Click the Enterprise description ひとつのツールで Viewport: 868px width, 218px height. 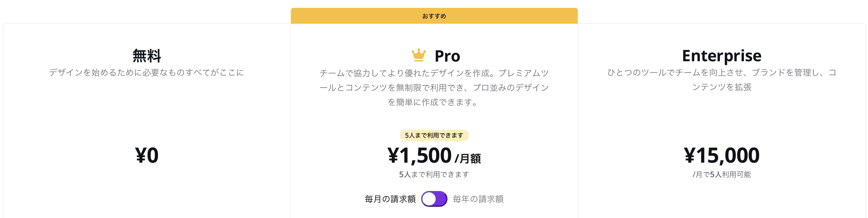click(x=722, y=80)
